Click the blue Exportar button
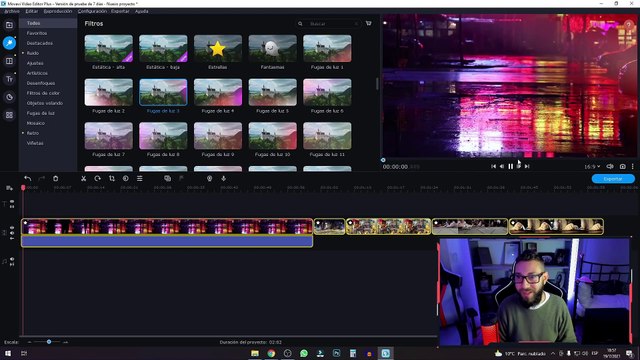This screenshot has width=640, height=360. click(x=613, y=179)
